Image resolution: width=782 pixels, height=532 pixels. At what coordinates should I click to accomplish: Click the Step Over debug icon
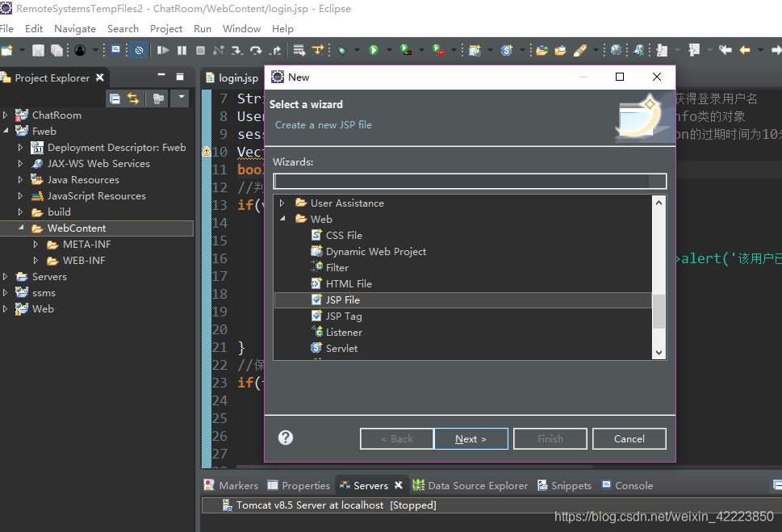[x=256, y=50]
